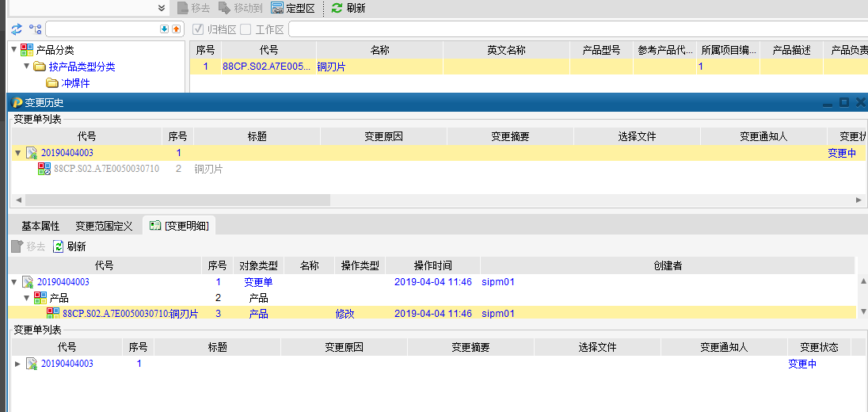Click the 修改 operation type cell

click(x=345, y=314)
